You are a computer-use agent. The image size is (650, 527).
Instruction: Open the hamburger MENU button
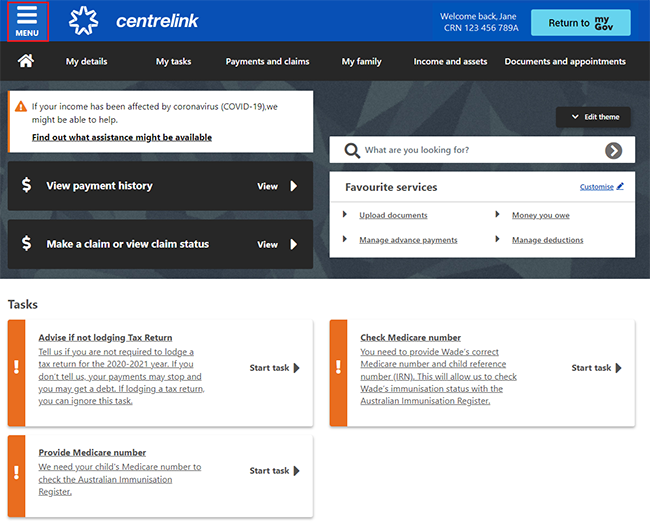[x=27, y=21]
